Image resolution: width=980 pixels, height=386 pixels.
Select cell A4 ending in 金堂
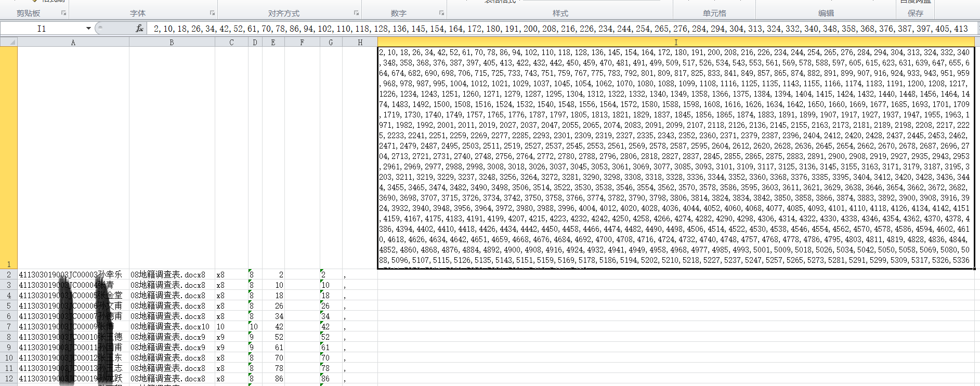coord(73,295)
